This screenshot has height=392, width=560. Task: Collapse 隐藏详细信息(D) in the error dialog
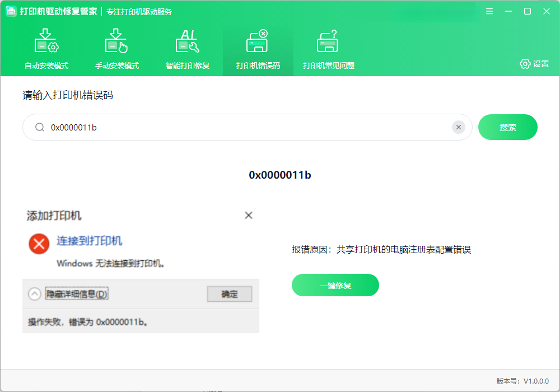(77, 293)
